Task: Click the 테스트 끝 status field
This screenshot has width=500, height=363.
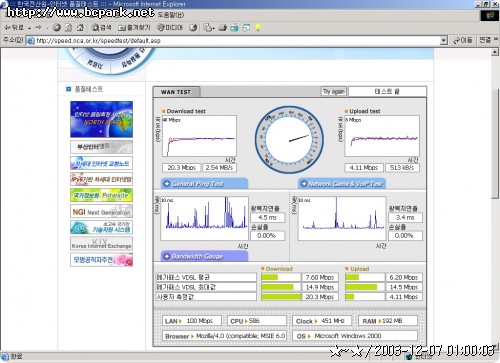Action: (x=387, y=91)
